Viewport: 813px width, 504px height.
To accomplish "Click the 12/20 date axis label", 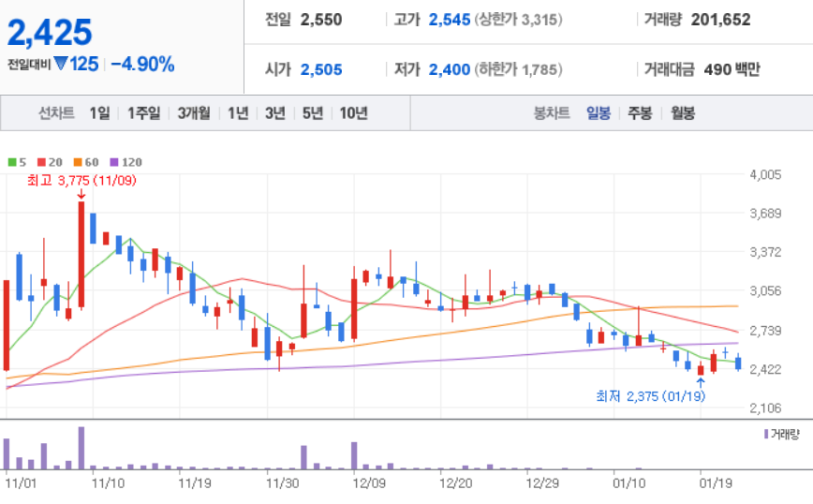I will click(x=456, y=483).
